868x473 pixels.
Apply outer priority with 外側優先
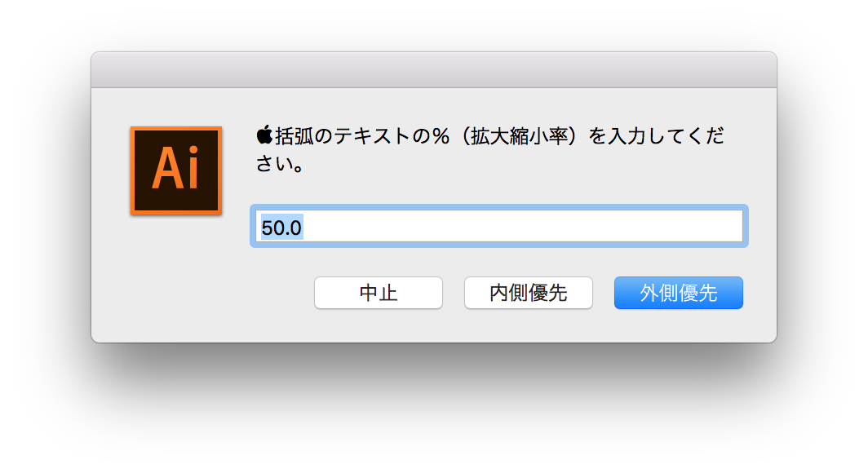678,293
